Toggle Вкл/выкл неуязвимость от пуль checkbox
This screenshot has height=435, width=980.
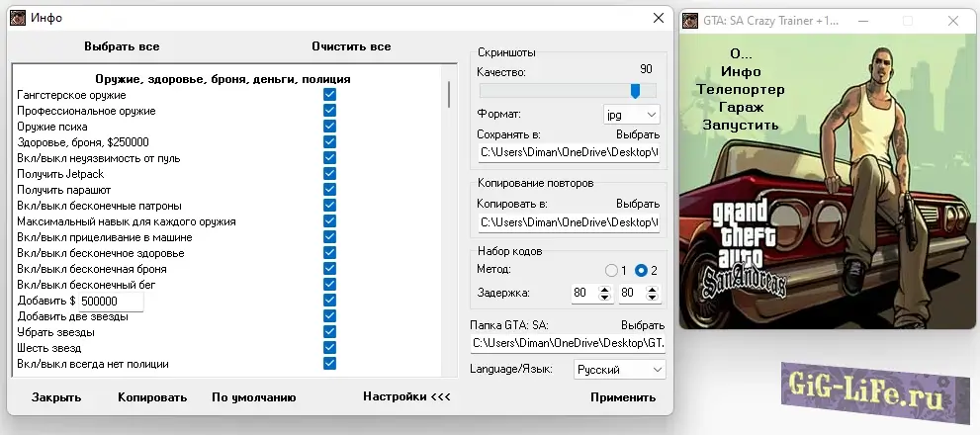(x=329, y=157)
